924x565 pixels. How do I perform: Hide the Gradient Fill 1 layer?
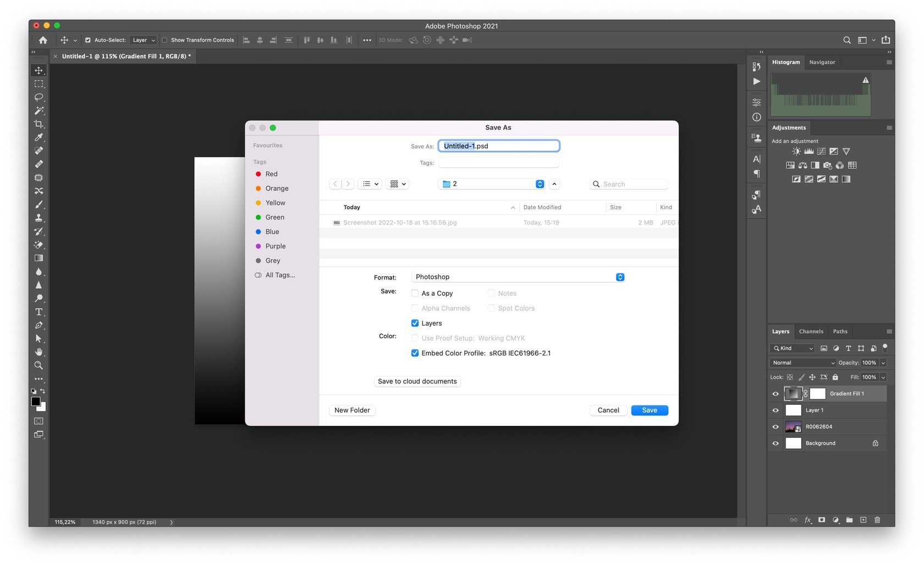point(776,394)
